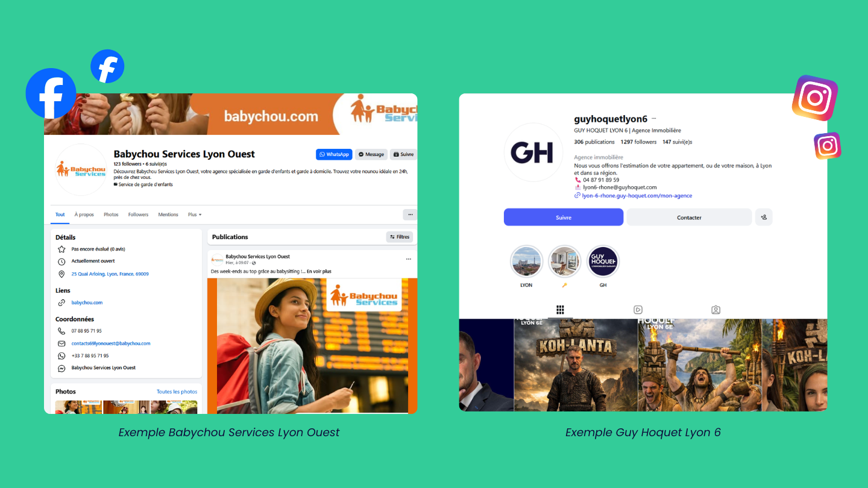Image resolution: width=868 pixels, height=488 pixels.
Task: Open the LYON story highlight
Action: (526, 261)
